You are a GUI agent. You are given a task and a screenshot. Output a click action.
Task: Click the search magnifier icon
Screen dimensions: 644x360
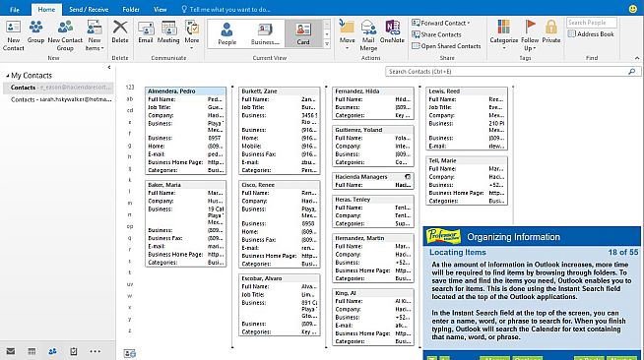click(632, 72)
